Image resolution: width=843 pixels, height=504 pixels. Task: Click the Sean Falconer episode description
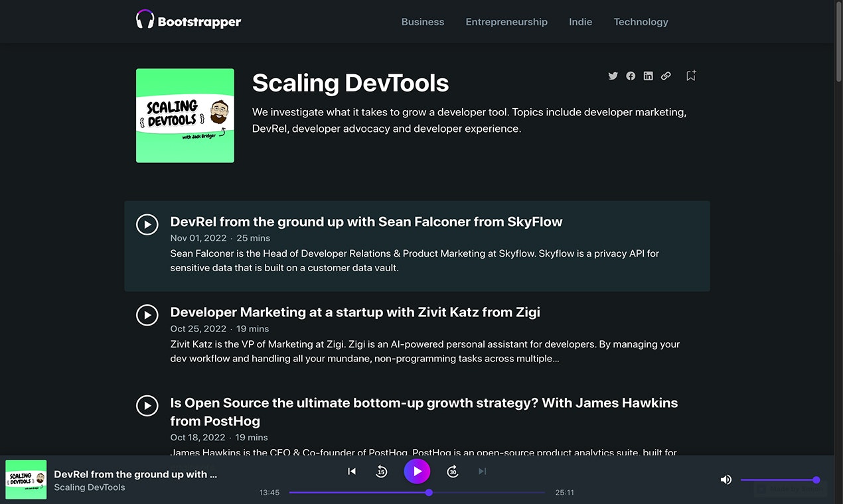pyautogui.click(x=415, y=261)
